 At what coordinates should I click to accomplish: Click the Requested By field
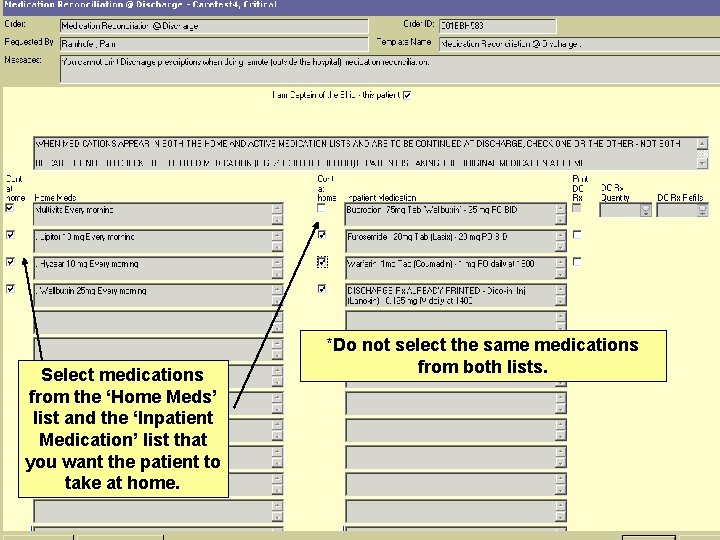coord(214,44)
